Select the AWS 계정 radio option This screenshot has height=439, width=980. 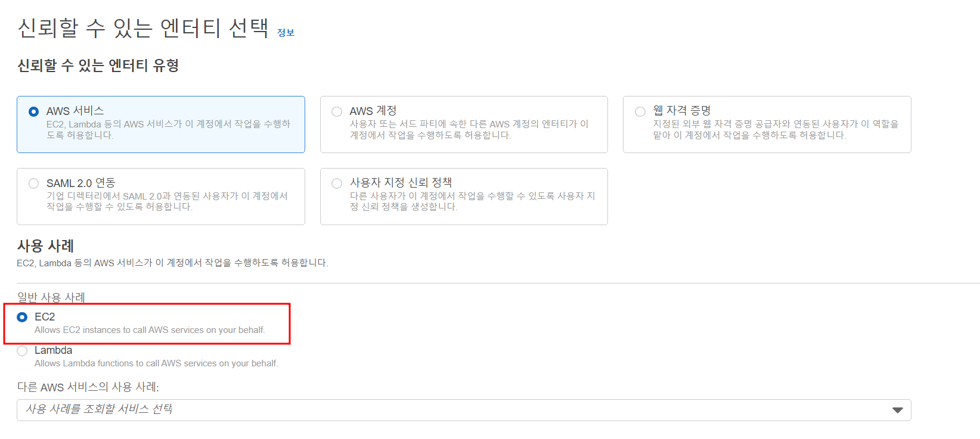pos(337,111)
